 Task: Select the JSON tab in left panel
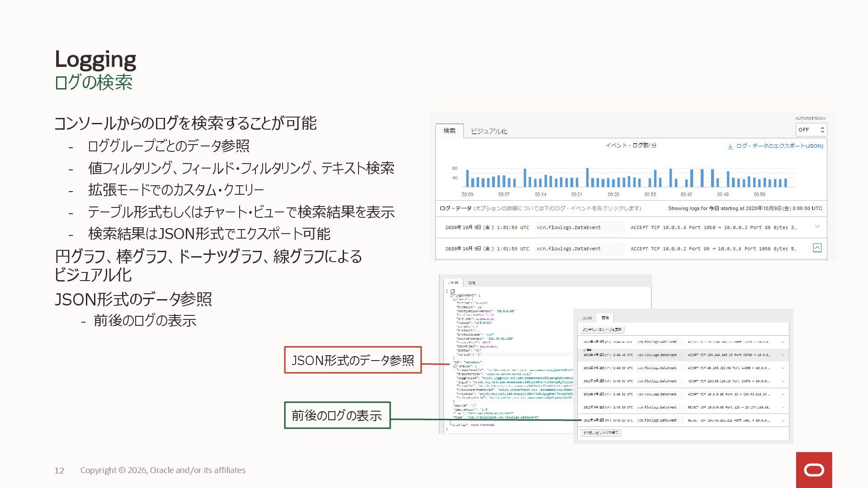pos(453,283)
